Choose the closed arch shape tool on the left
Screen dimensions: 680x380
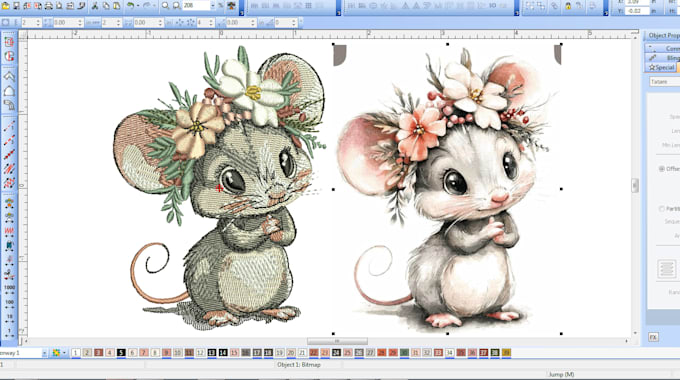[x=9, y=91]
